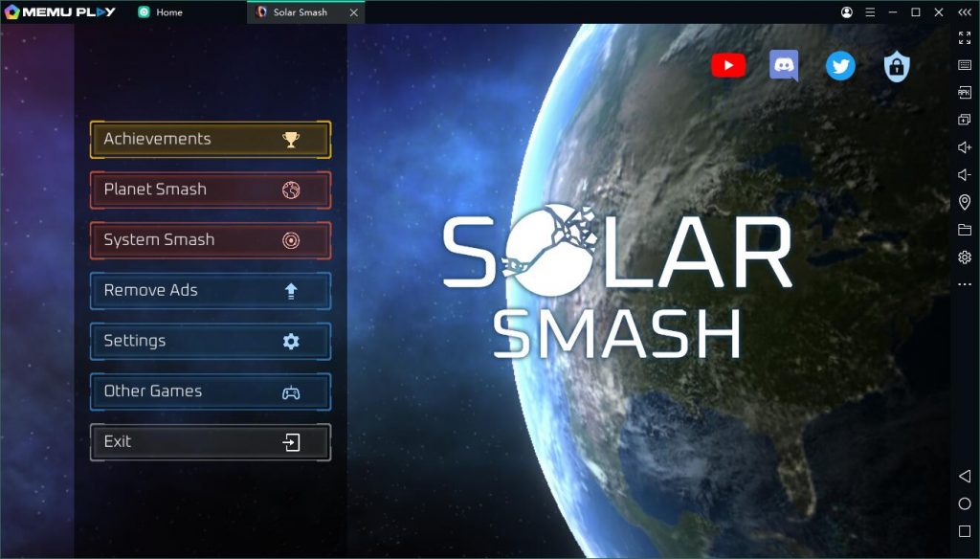Collapse the sidebar with triple chevron
The width and height of the screenshot is (980, 559).
pyautogui.click(x=965, y=12)
